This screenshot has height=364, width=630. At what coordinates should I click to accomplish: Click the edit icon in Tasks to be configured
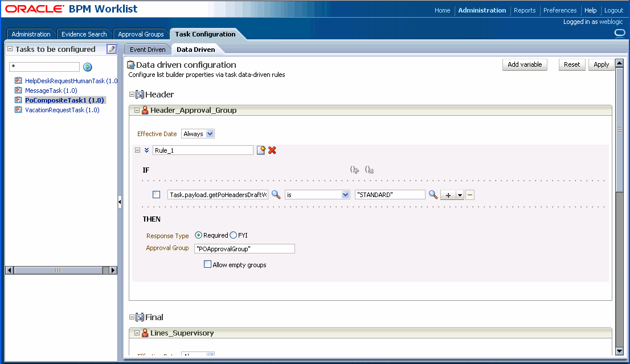112,49
